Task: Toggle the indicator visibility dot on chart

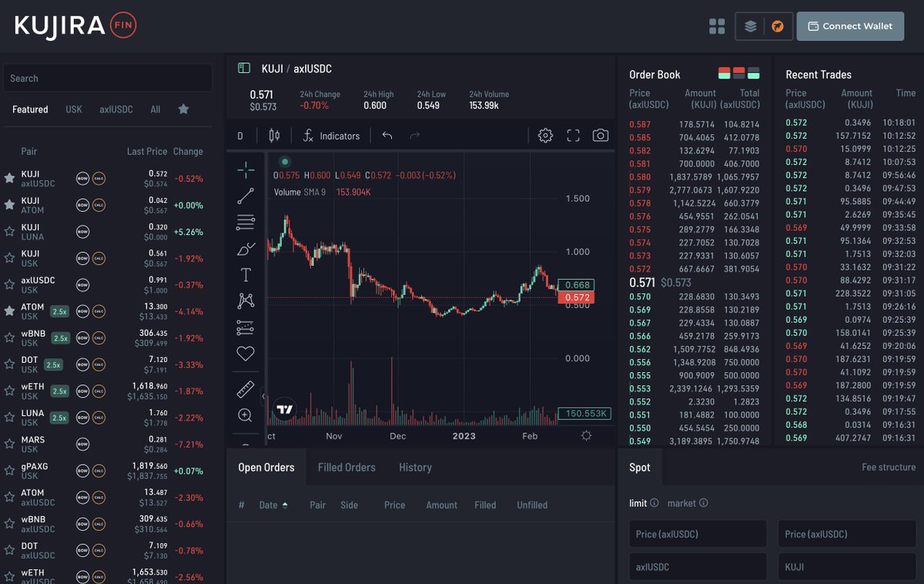Action: coord(285,162)
